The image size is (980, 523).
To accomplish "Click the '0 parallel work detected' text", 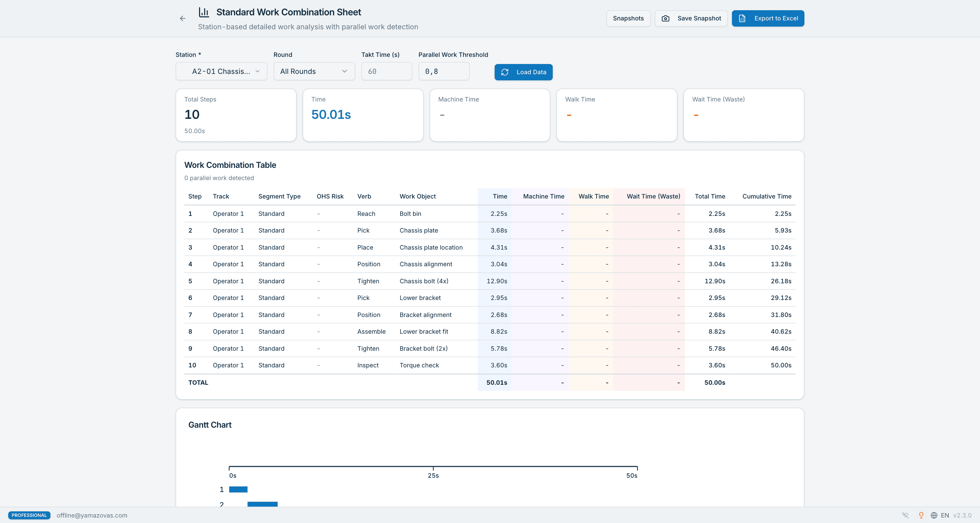I will (x=219, y=178).
